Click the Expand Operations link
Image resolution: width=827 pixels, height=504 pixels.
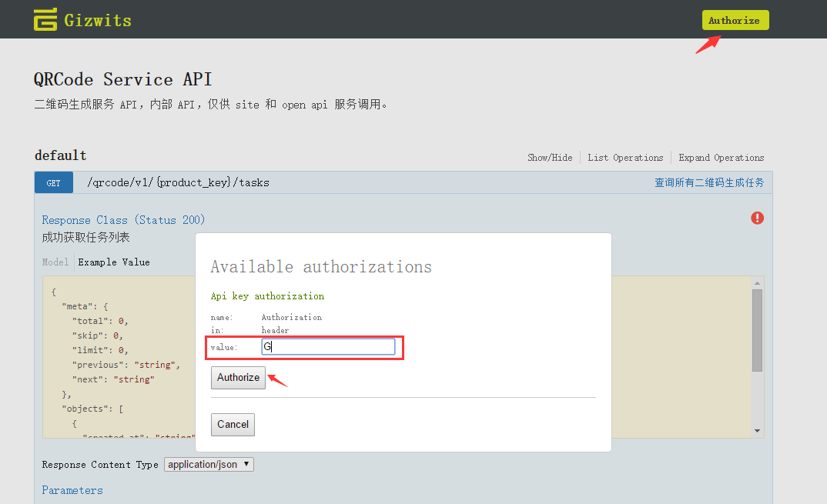[722, 158]
